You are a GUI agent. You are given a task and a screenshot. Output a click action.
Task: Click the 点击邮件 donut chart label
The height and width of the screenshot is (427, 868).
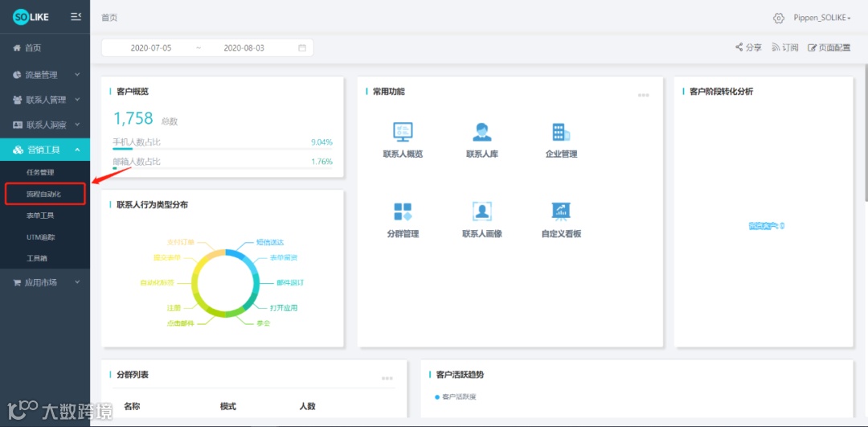coord(181,323)
